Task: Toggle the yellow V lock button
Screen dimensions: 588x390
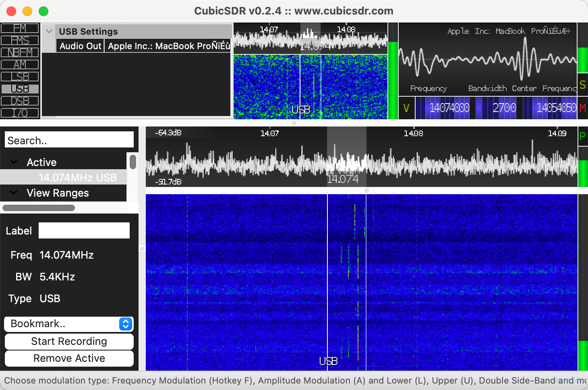Action: coord(406,108)
